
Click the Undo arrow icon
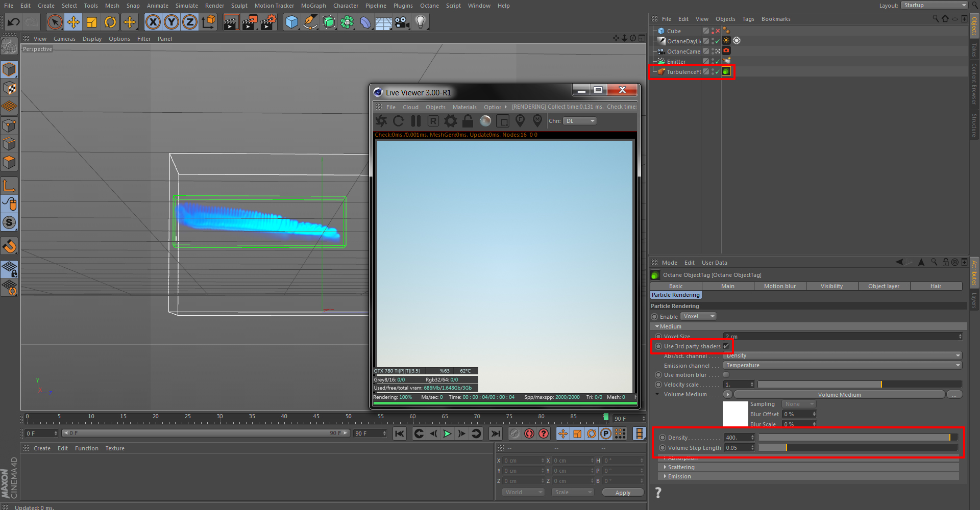click(14, 22)
